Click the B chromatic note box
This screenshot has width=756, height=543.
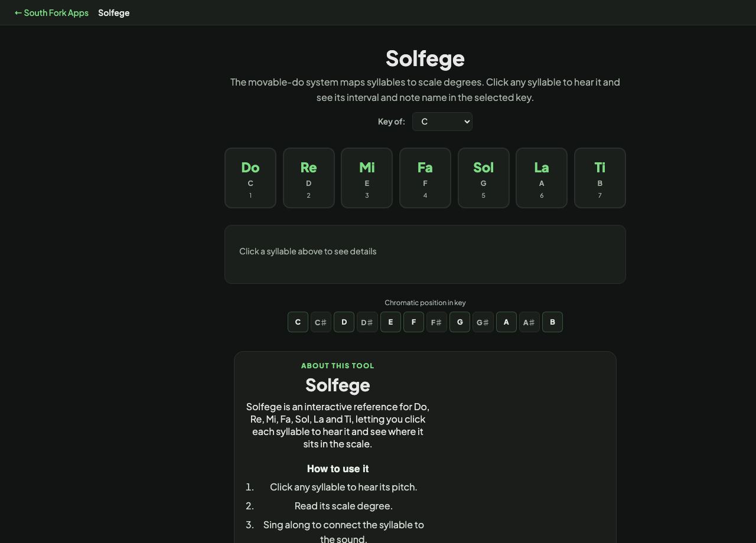click(552, 322)
